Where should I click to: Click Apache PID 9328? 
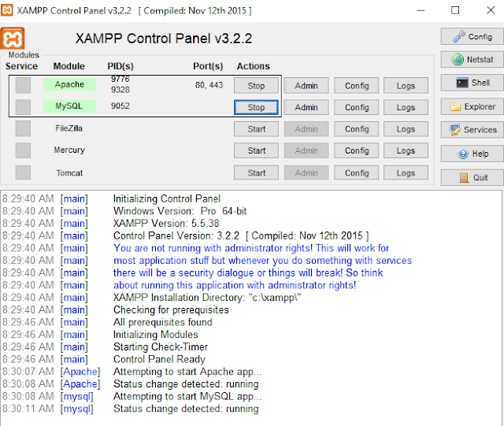pos(120,90)
